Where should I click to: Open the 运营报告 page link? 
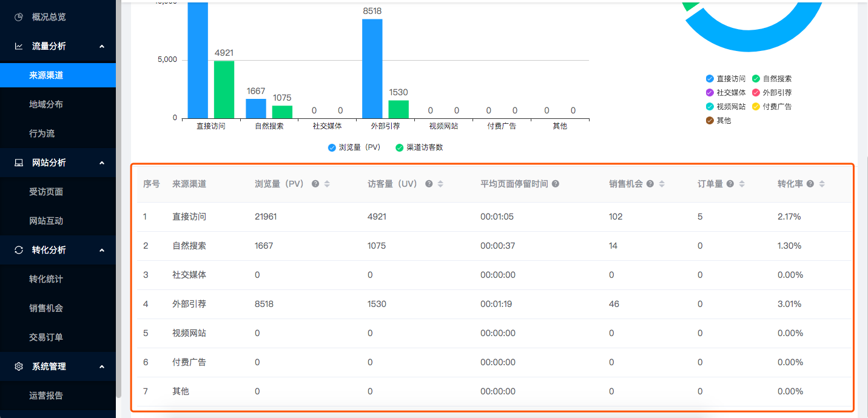[x=46, y=396]
